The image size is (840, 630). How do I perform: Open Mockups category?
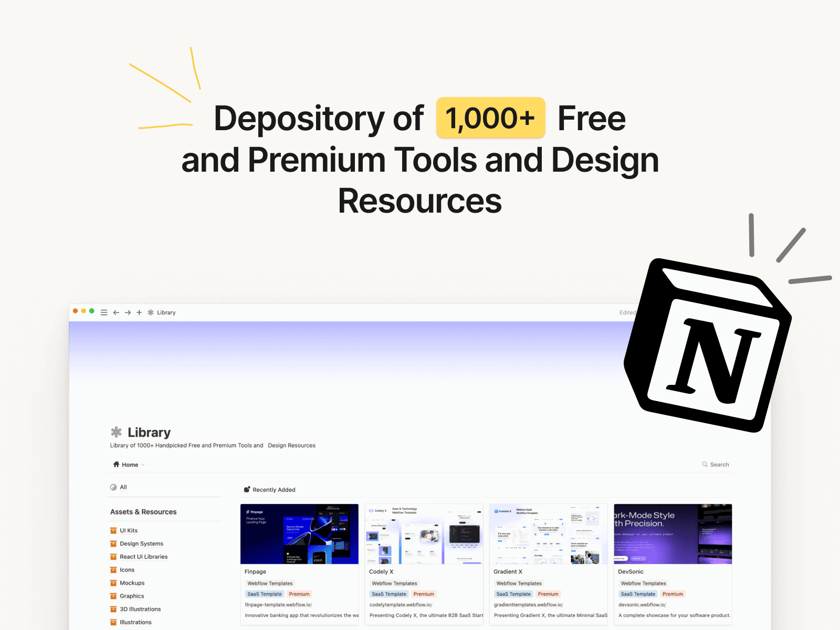(x=132, y=583)
